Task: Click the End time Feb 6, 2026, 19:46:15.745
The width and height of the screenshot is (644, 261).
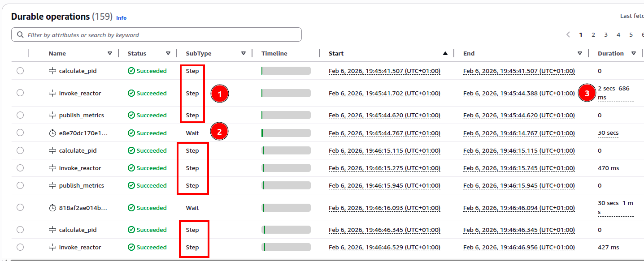Action: pyautogui.click(x=519, y=168)
